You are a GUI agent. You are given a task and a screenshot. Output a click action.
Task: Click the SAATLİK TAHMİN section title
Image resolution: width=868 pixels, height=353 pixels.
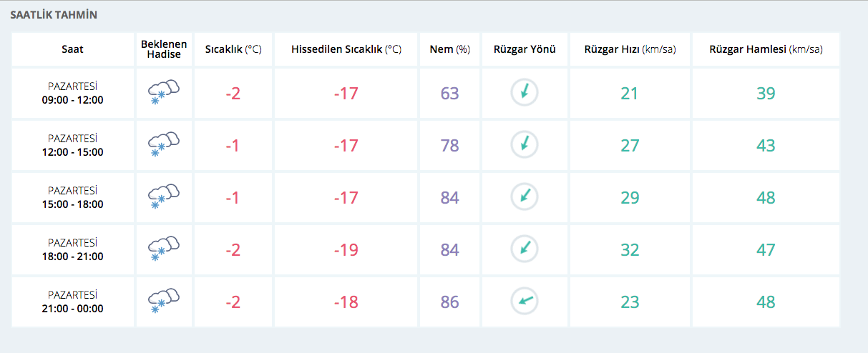pos(54,14)
